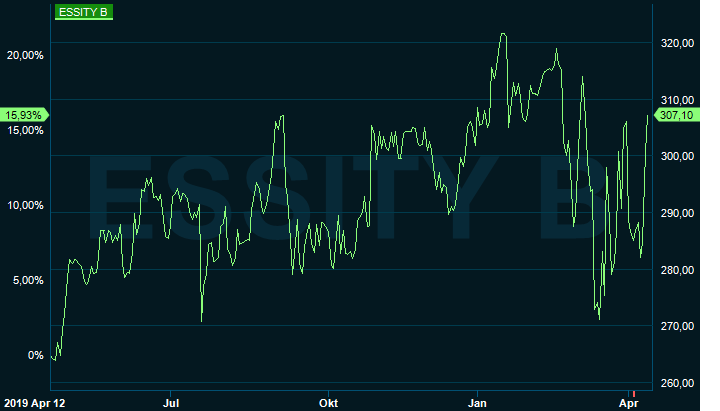Click the Jan date label
720x411 pixels.
click(477, 403)
